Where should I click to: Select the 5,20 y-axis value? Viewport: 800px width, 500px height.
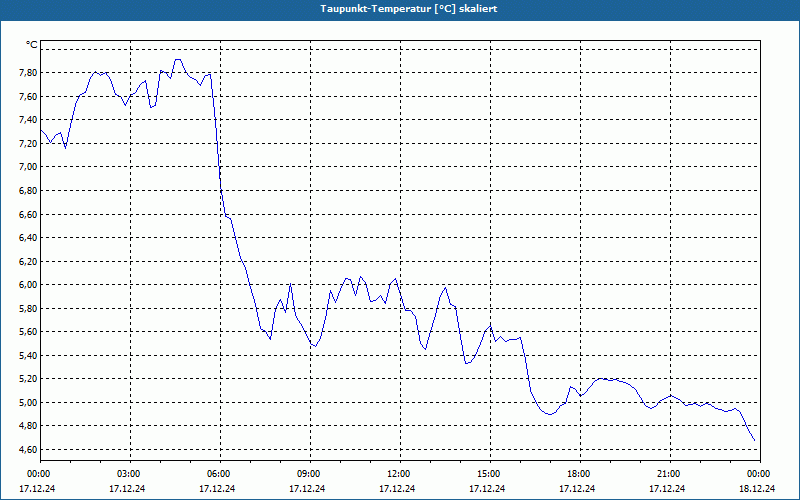pyautogui.click(x=28, y=379)
